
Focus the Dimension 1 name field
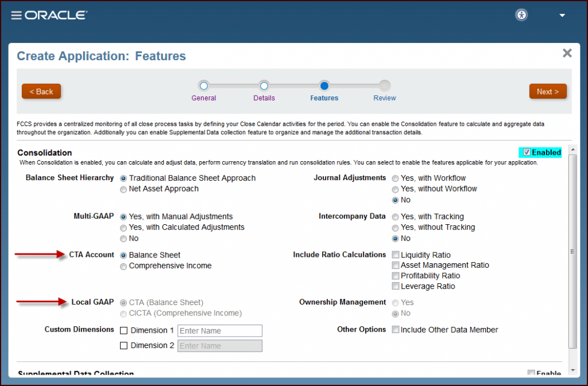pos(220,331)
